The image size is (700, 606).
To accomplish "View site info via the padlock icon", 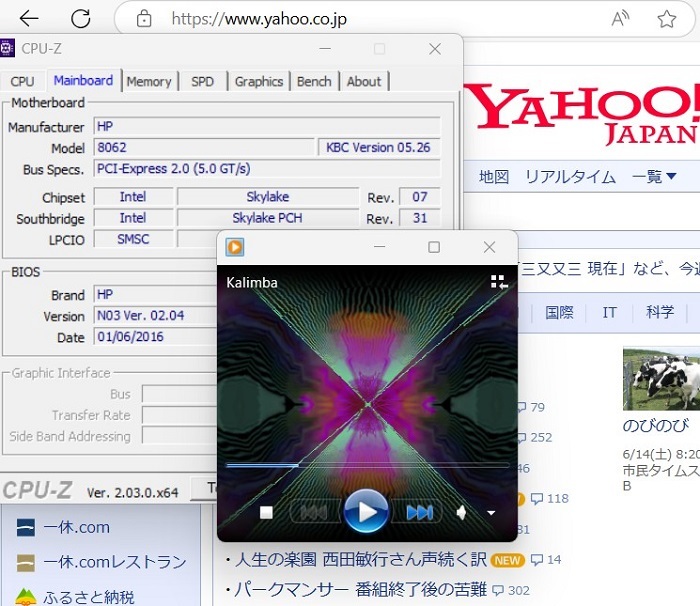I will click(144, 19).
